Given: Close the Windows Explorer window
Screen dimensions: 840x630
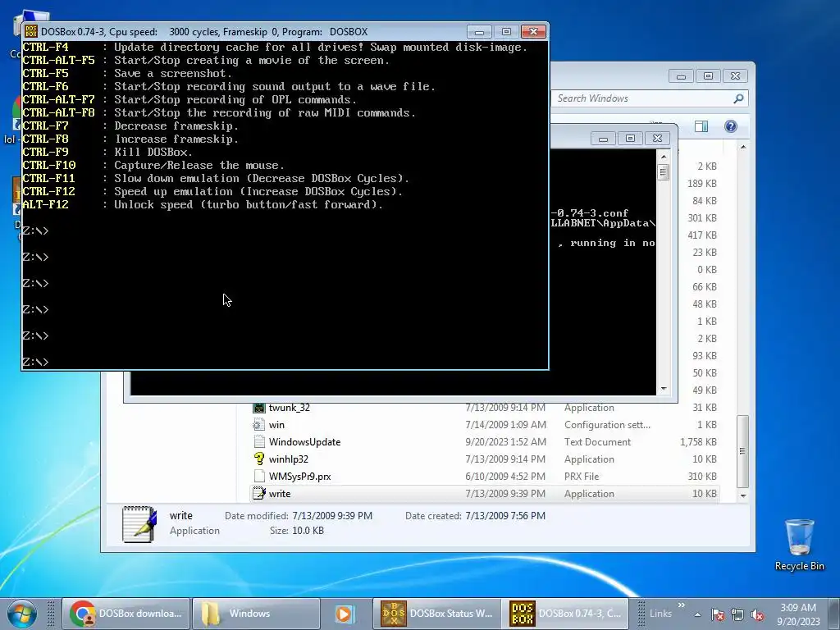Looking at the screenshot, I should tap(736, 76).
